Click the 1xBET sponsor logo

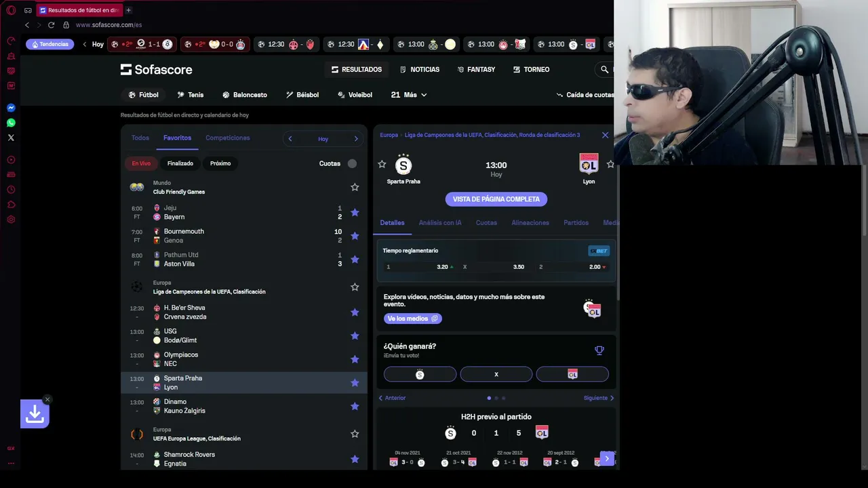[x=599, y=251]
